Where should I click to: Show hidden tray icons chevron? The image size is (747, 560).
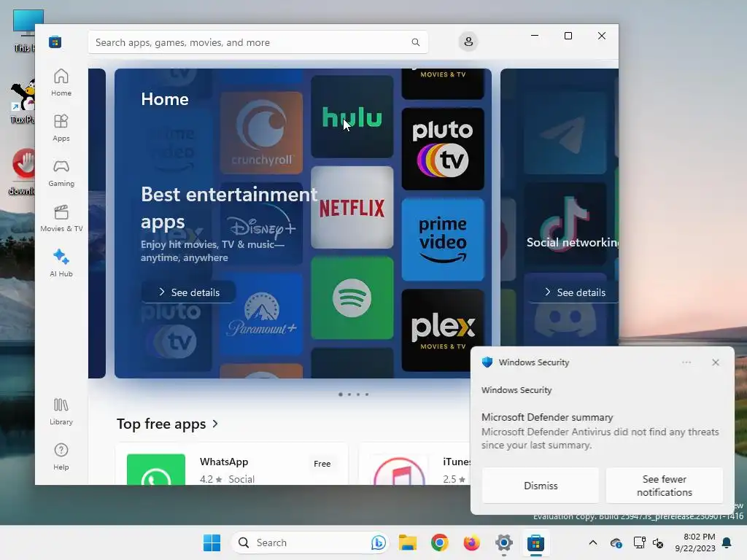592,542
